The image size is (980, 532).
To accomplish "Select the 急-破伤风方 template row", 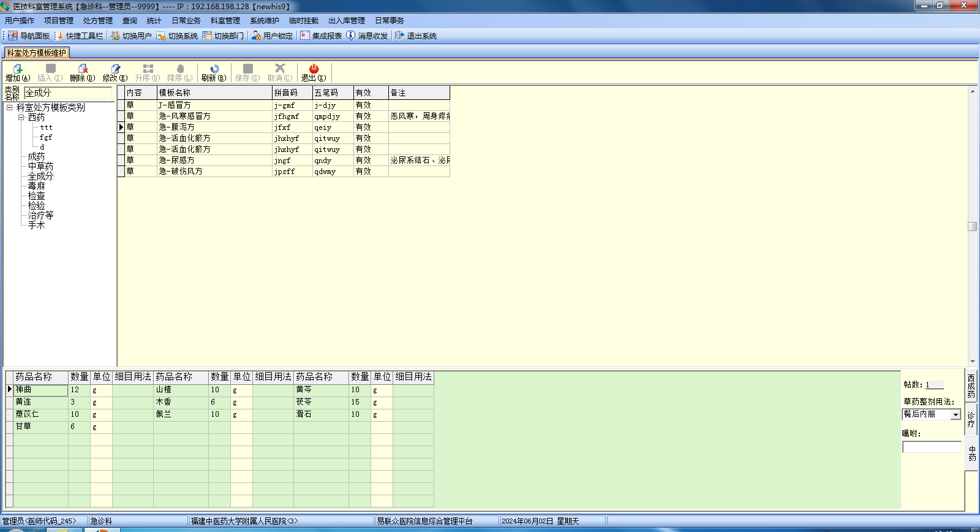I will pyautogui.click(x=284, y=172).
